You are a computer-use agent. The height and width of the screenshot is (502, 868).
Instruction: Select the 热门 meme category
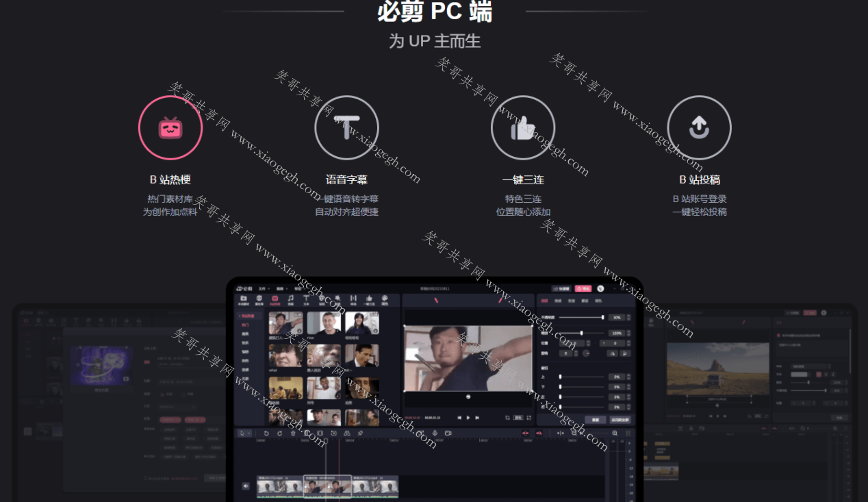click(245, 325)
